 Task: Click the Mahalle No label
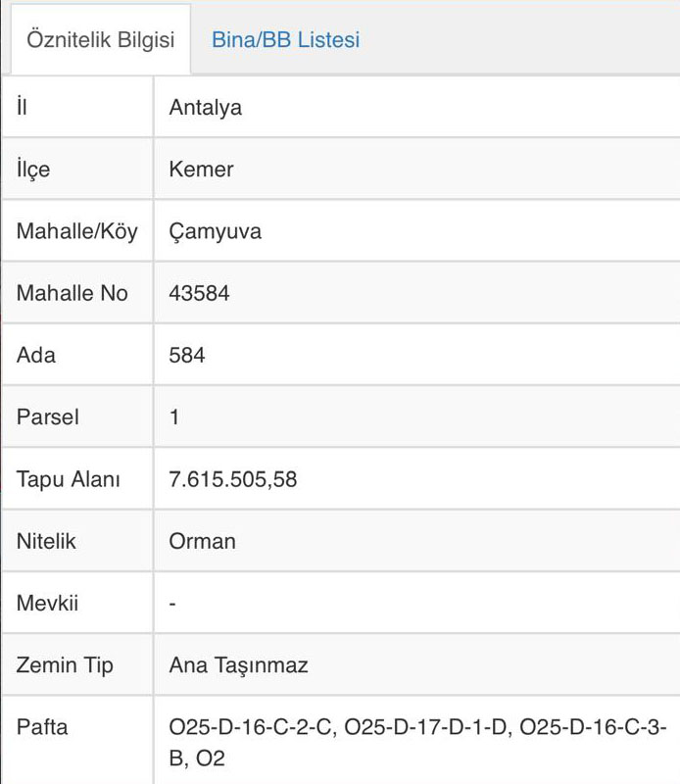(73, 293)
